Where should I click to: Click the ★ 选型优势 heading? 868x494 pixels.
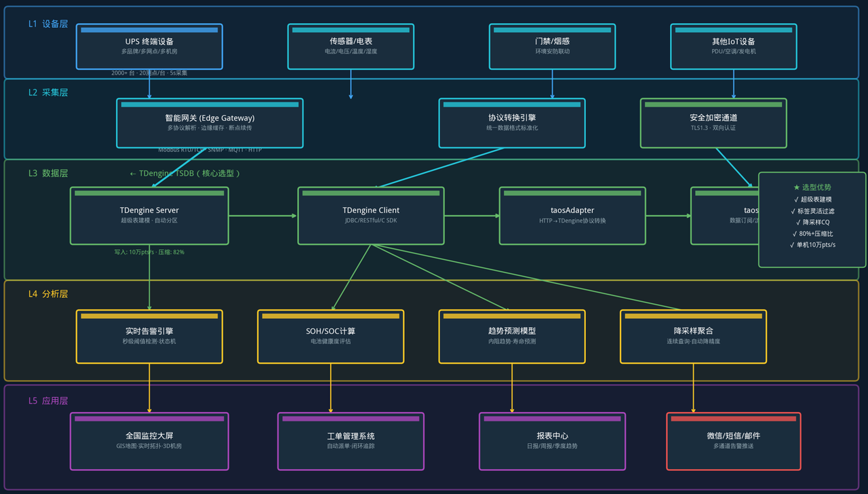click(812, 187)
